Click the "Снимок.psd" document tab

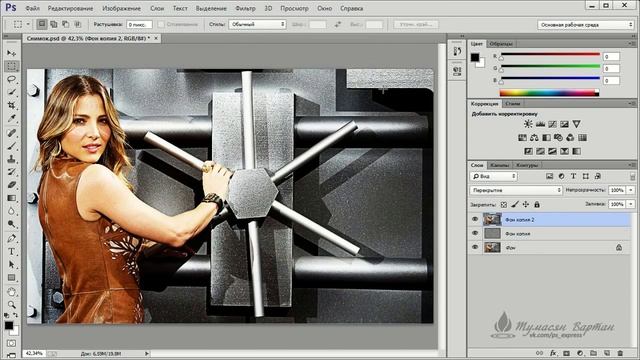pyautogui.click(x=89, y=38)
